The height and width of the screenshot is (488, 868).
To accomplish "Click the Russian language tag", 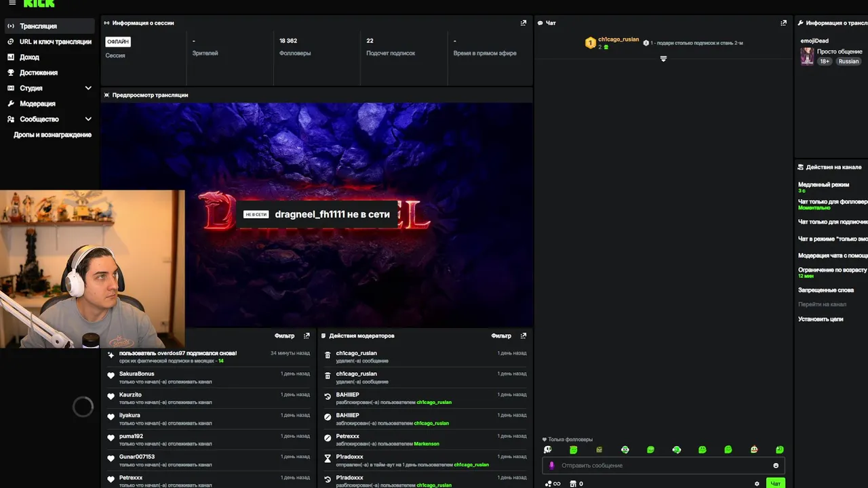I will (x=848, y=61).
